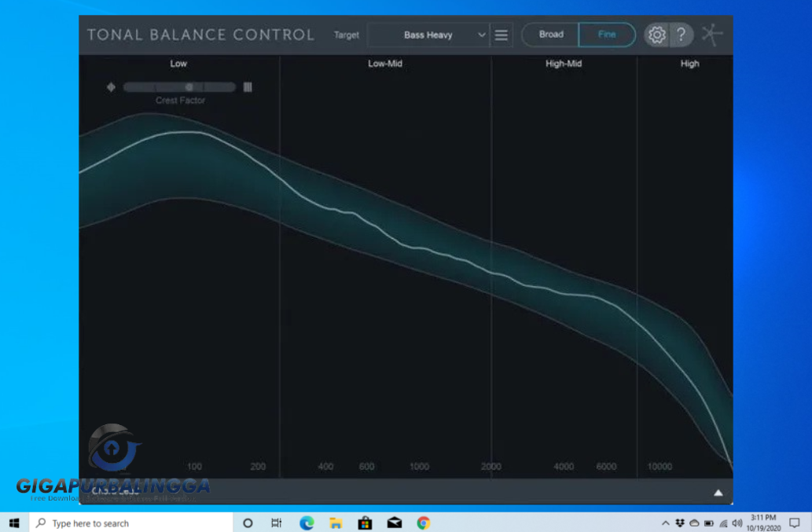Image resolution: width=812 pixels, height=532 pixels.
Task: Open Cortana circle icon on taskbar
Action: pos(248,523)
